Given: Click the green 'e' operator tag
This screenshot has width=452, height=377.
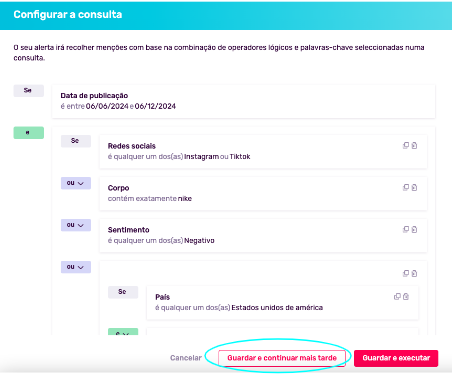Looking at the screenshot, I should click(x=28, y=133).
